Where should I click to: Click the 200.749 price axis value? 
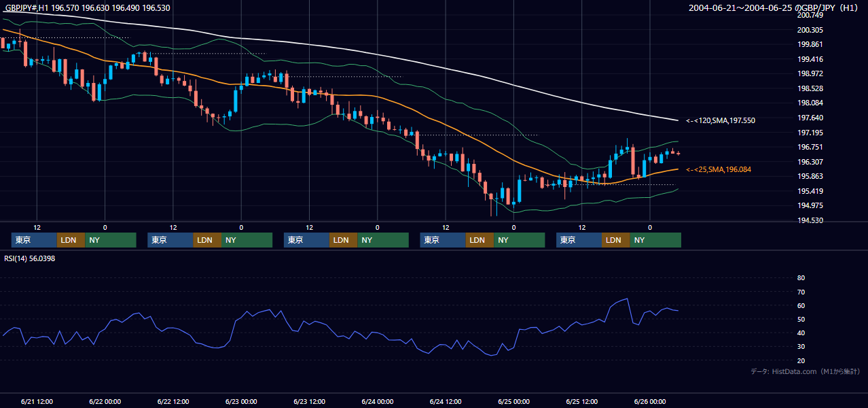(810, 16)
